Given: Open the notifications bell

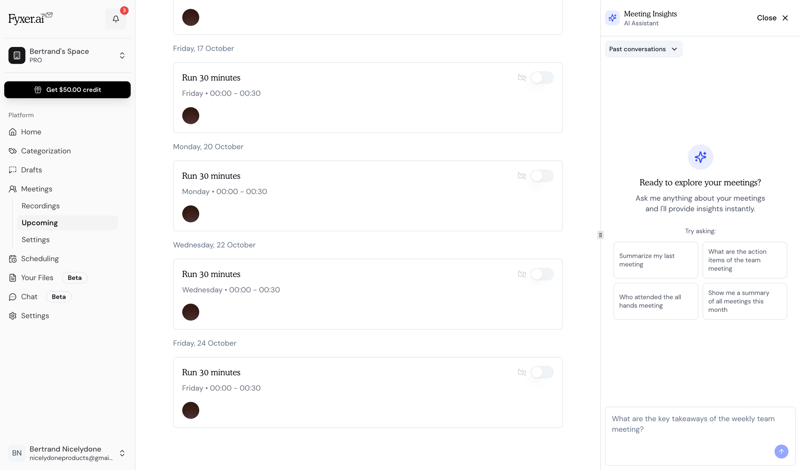Looking at the screenshot, I should click(x=116, y=19).
